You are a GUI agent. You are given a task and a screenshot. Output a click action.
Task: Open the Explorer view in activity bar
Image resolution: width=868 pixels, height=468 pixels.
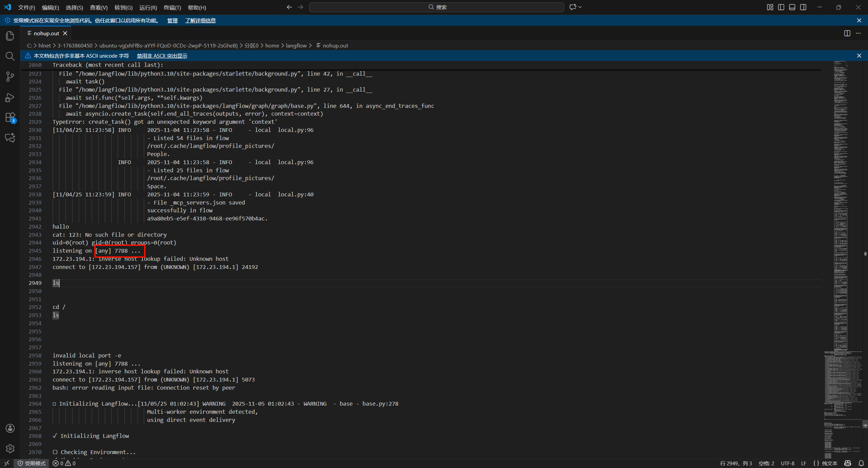click(x=10, y=36)
